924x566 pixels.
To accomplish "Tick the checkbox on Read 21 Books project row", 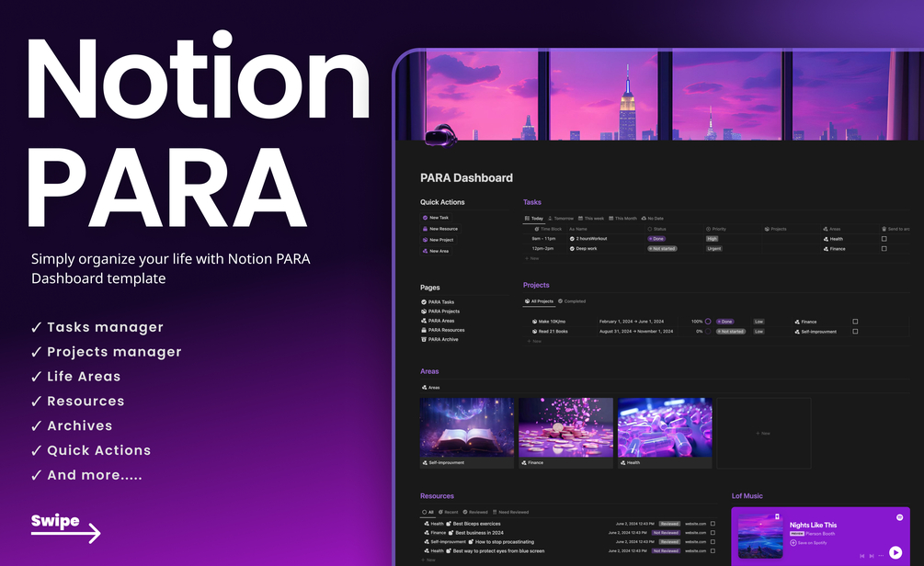I will tap(855, 332).
